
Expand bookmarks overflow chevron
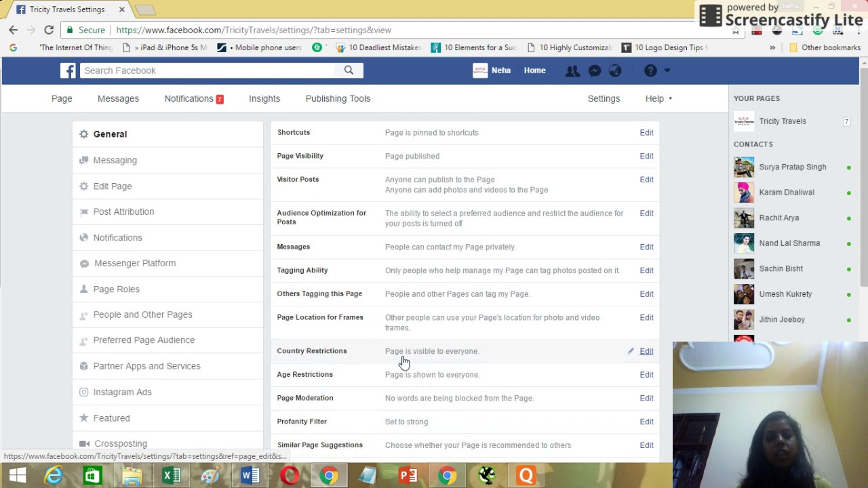pos(772,47)
